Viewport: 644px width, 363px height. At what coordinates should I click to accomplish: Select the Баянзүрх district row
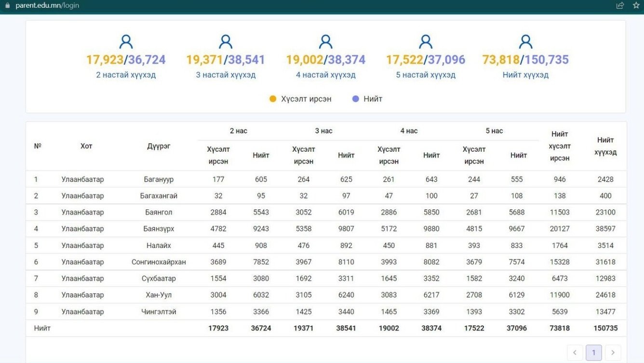[159, 229]
